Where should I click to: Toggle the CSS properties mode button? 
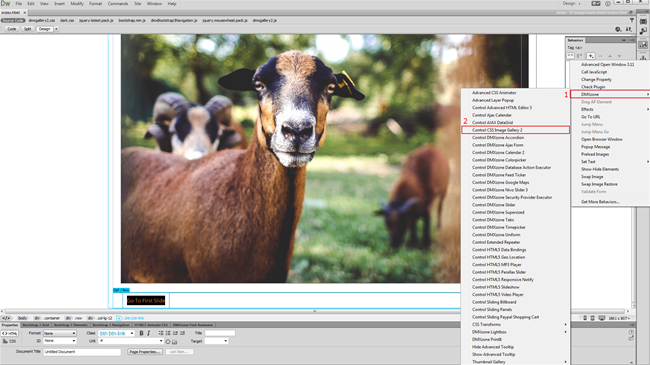[10, 341]
